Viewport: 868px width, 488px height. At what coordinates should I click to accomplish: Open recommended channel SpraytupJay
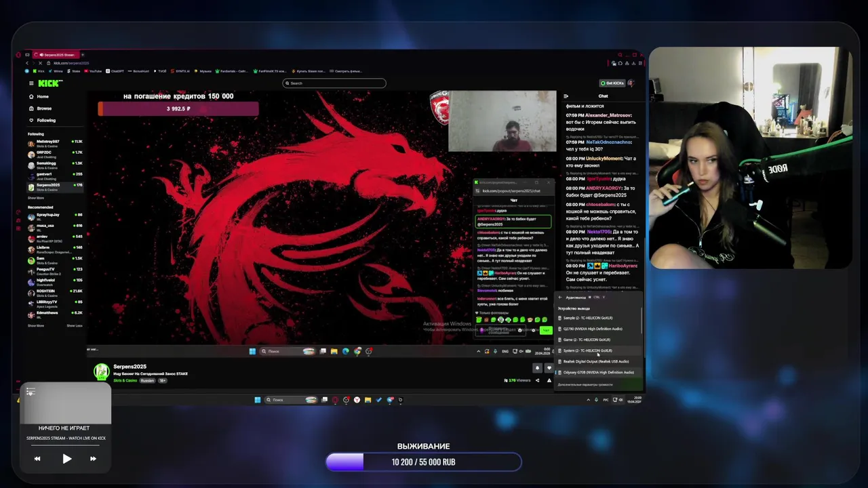pos(55,216)
